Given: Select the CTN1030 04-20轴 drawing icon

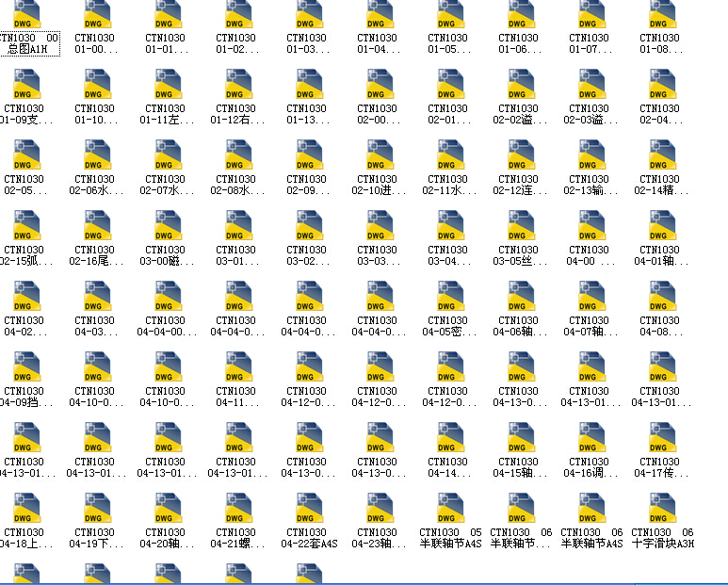Looking at the screenshot, I should (168, 508).
